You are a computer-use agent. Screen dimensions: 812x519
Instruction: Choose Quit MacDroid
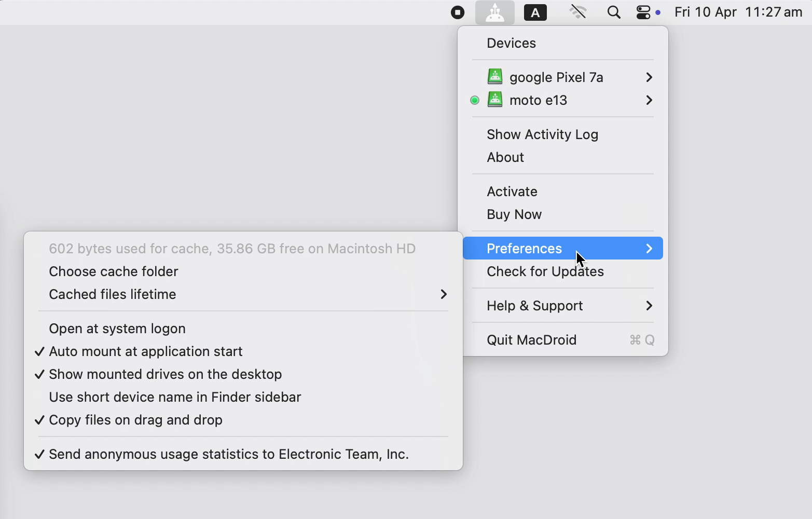coord(563,340)
